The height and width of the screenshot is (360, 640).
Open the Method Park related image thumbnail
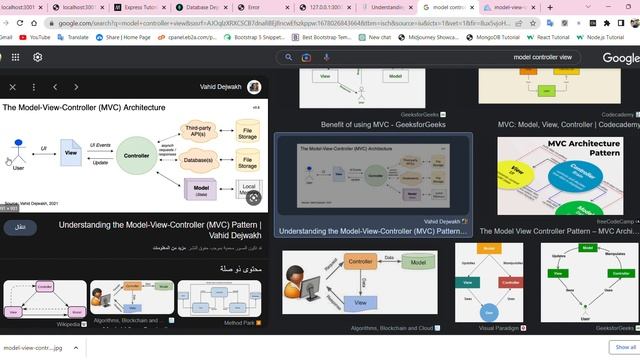[x=219, y=299]
